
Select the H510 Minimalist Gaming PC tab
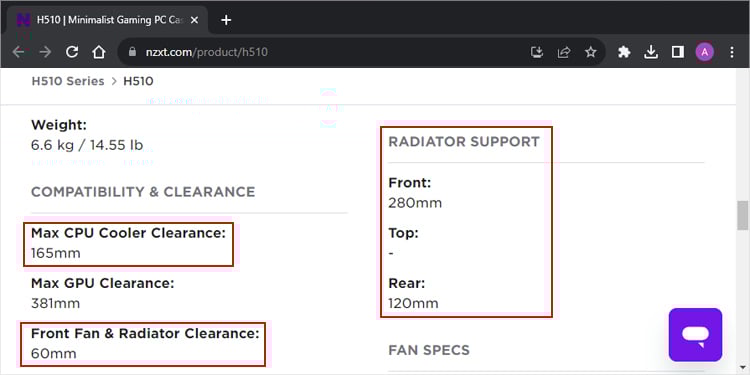coord(108,20)
